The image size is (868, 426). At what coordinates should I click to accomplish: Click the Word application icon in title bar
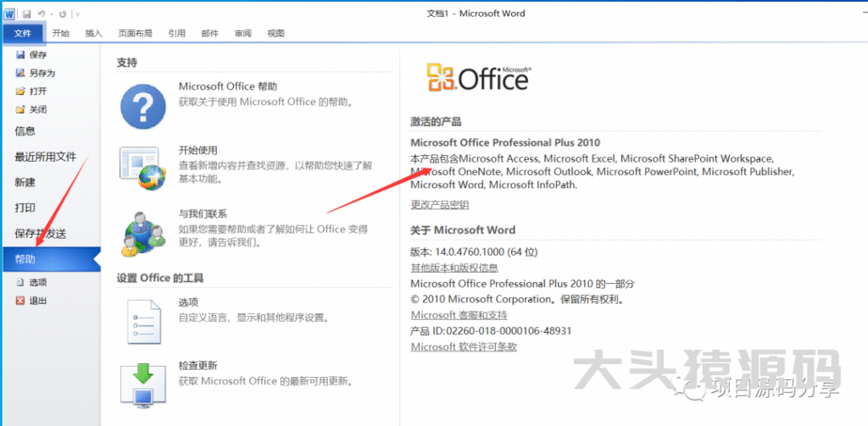[x=9, y=14]
